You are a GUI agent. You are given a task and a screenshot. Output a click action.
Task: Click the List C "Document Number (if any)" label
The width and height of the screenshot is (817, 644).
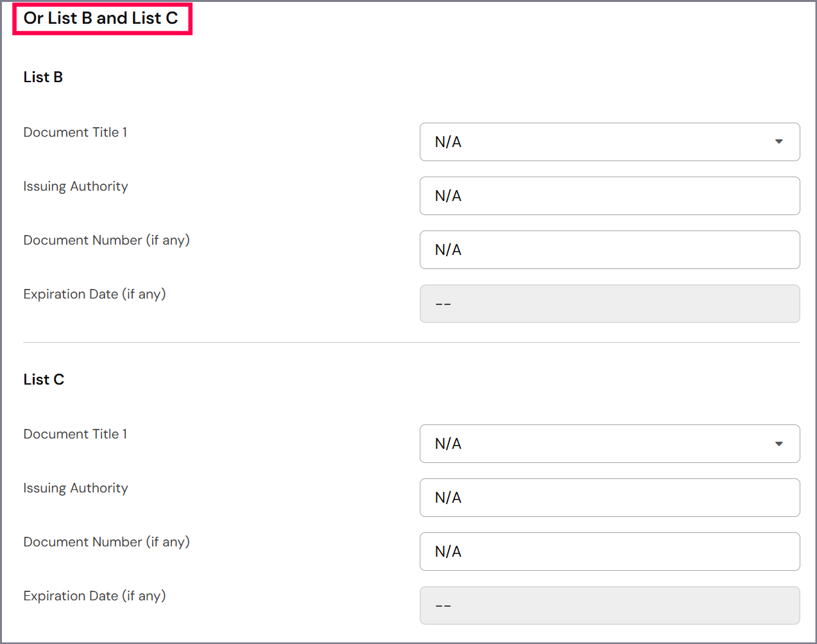click(107, 542)
